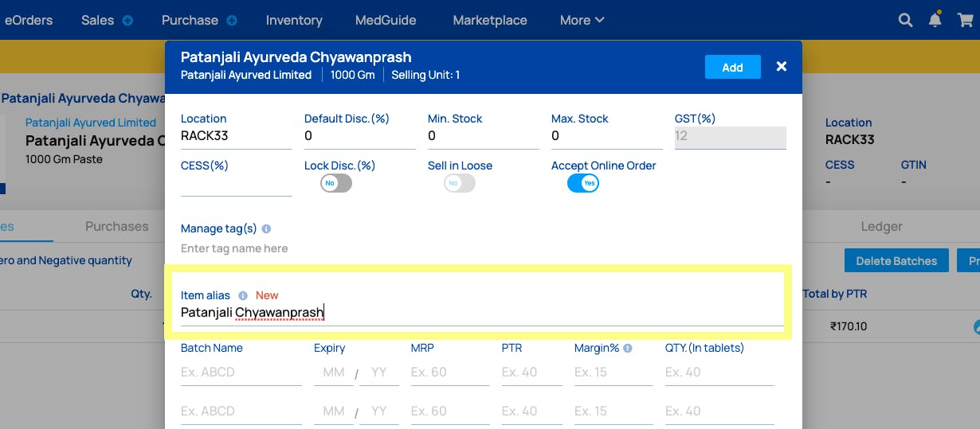The image size is (980, 429).
Task: Click the ₹170.10 total value
Action: (849, 326)
